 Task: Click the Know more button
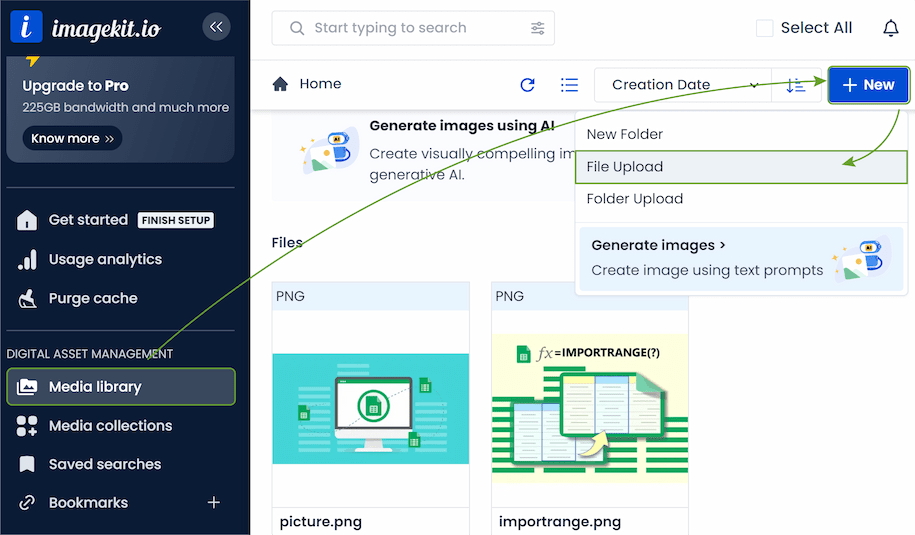[x=72, y=138]
